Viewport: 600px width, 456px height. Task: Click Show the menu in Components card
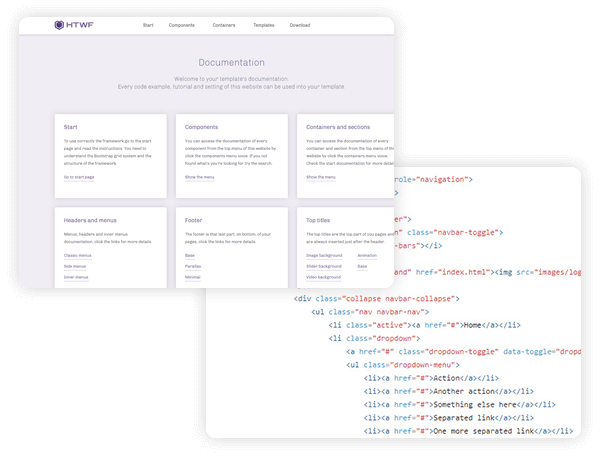pyautogui.click(x=200, y=177)
